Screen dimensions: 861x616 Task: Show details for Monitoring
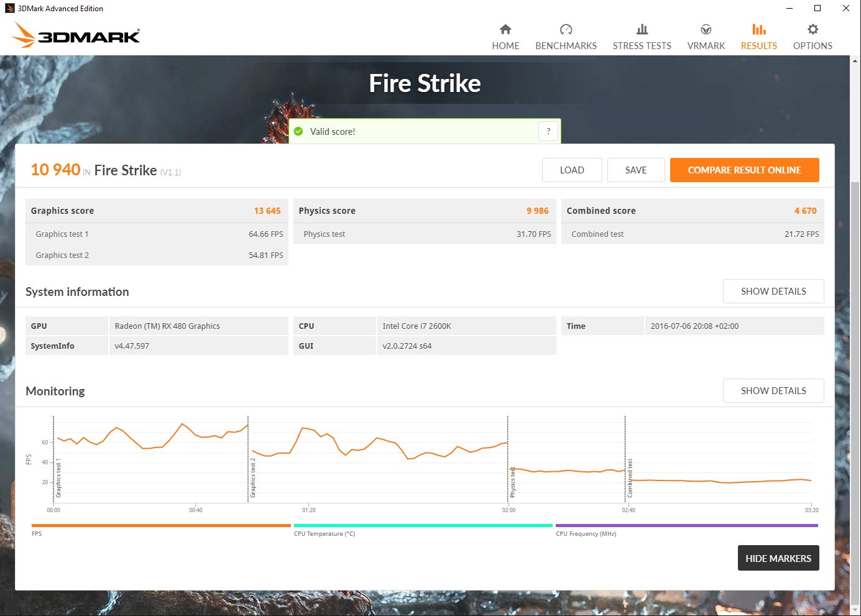pyautogui.click(x=773, y=390)
